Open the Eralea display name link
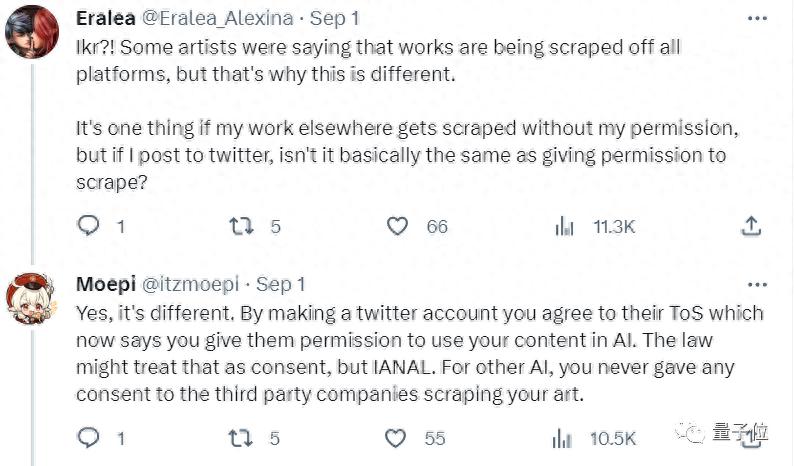794x466 pixels. tap(107, 19)
